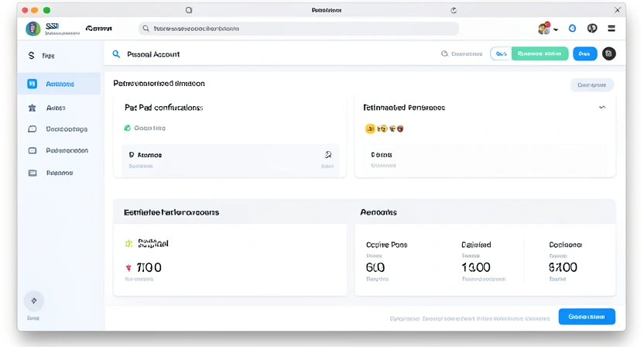644x347 pixels.
Task: Click the small blue button beside the green button
Action: pos(585,54)
